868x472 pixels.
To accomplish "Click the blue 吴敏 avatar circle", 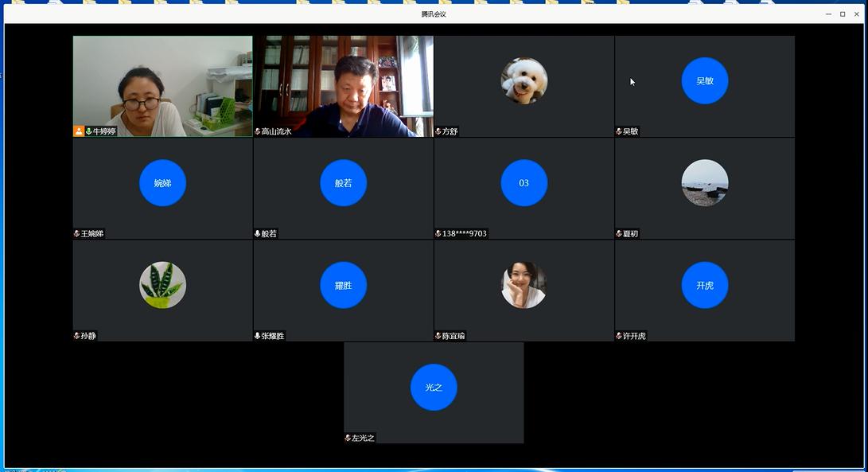I will (704, 80).
